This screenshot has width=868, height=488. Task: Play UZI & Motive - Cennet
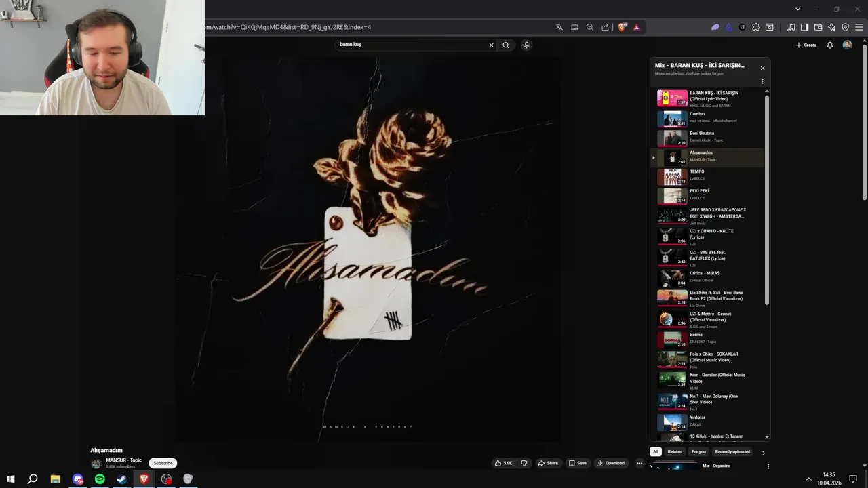[707, 320]
